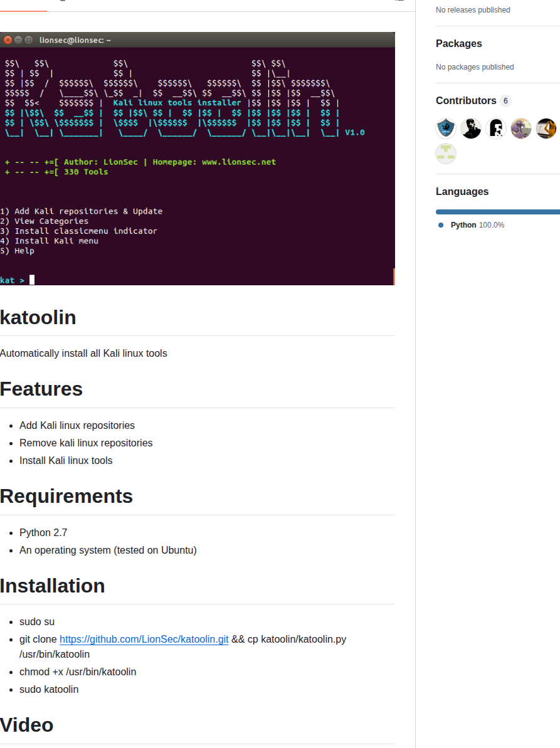
Task: Click the Requirements heading
Action: click(x=66, y=496)
